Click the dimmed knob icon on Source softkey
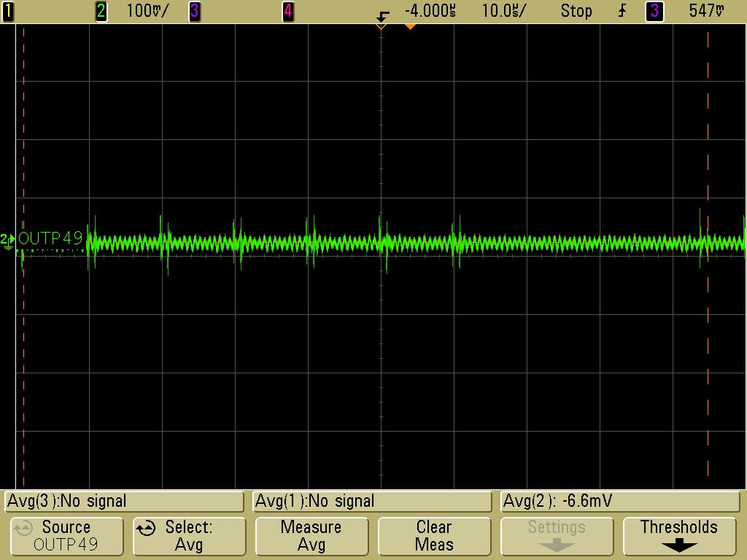Screen dimensions: 747x560 [x=23, y=528]
